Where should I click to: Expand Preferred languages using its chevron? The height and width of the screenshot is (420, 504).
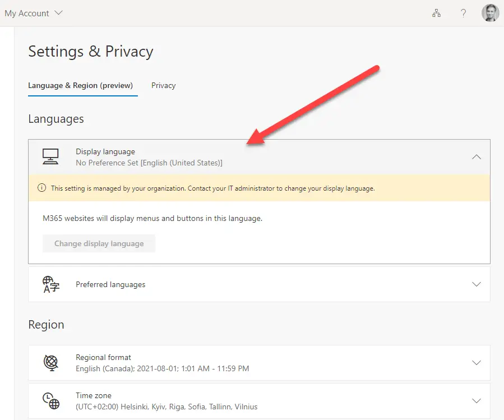[476, 284]
